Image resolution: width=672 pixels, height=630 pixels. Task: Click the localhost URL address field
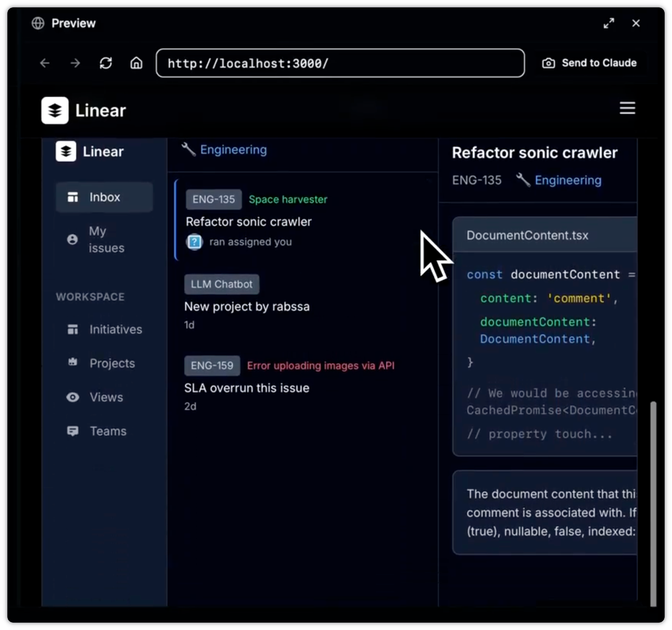pyautogui.click(x=340, y=63)
